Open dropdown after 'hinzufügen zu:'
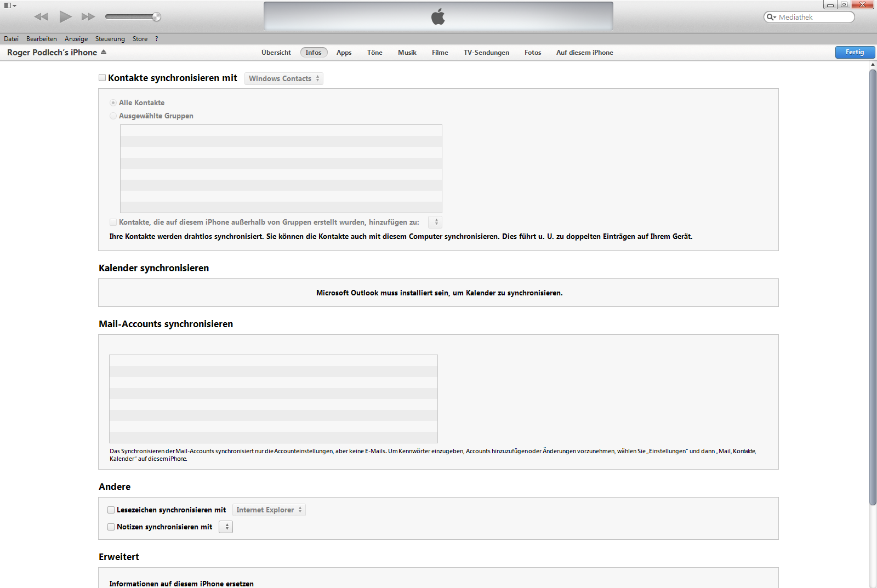 [x=435, y=222]
